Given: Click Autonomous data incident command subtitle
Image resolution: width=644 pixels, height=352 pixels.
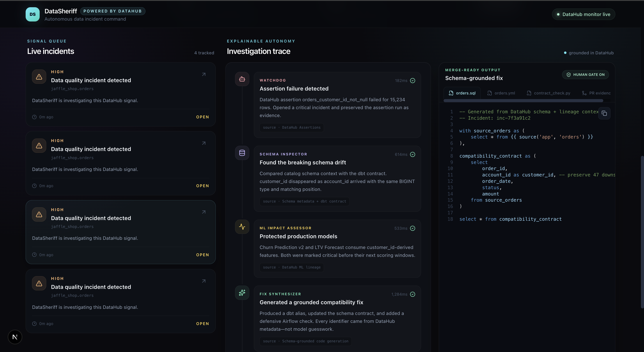Looking at the screenshot, I should pyautogui.click(x=85, y=19).
